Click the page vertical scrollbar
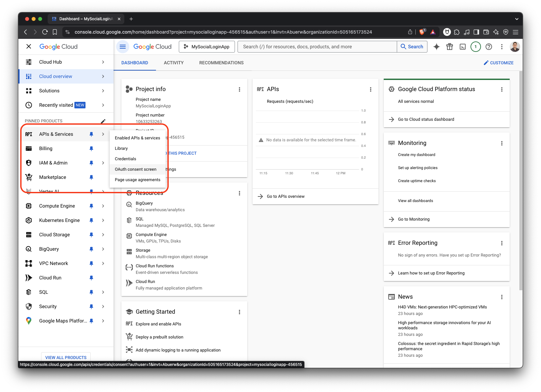The height and width of the screenshot is (392, 541). pyautogui.click(x=521, y=180)
